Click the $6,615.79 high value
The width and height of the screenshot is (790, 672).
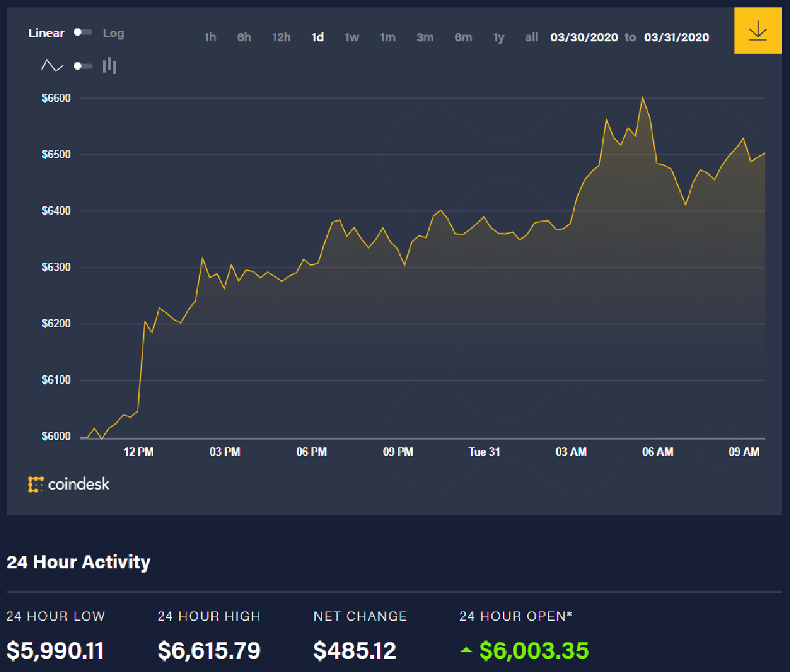(209, 651)
